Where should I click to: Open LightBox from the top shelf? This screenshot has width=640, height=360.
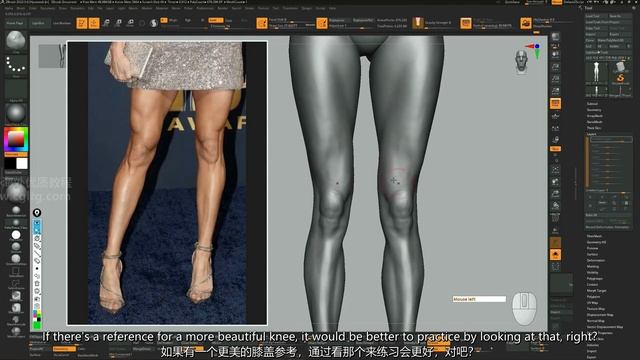pyautogui.click(x=39, y=23)
